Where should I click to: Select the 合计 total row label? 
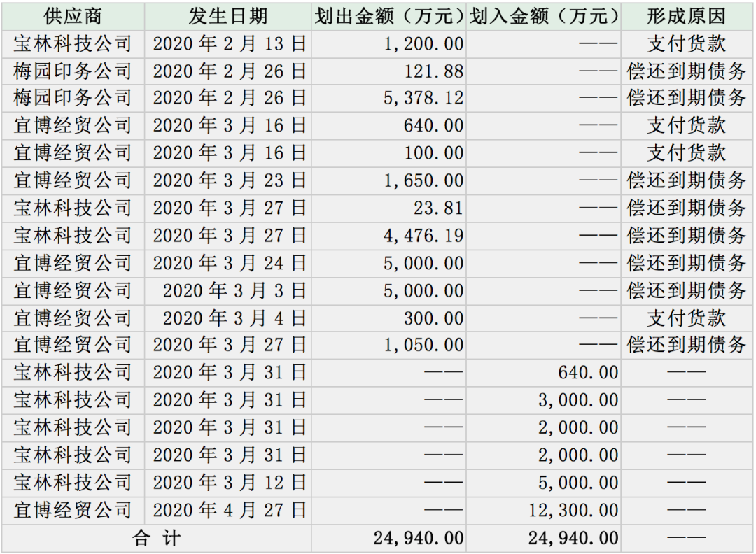157,538
